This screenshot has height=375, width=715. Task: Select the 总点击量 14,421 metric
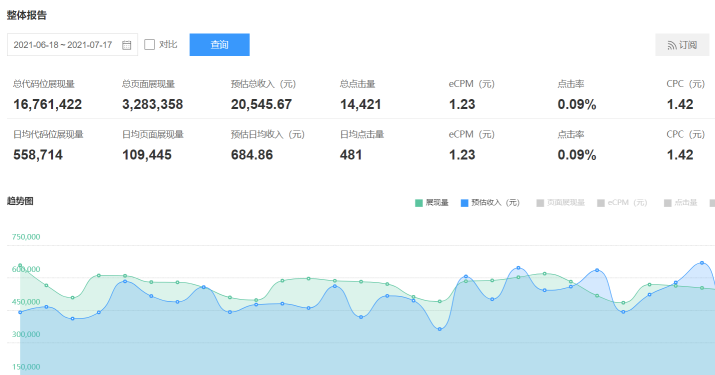(360, 96)
